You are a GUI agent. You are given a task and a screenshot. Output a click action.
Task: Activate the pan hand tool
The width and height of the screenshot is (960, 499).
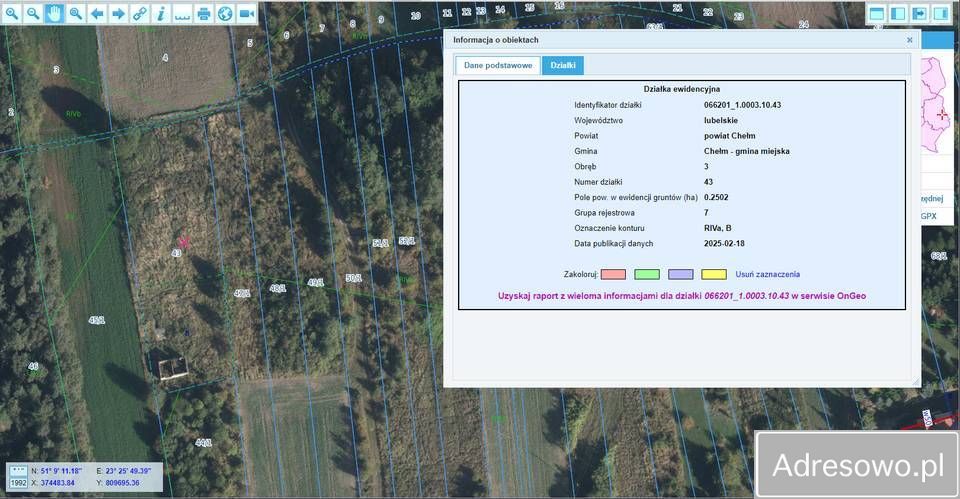point(54,13)
